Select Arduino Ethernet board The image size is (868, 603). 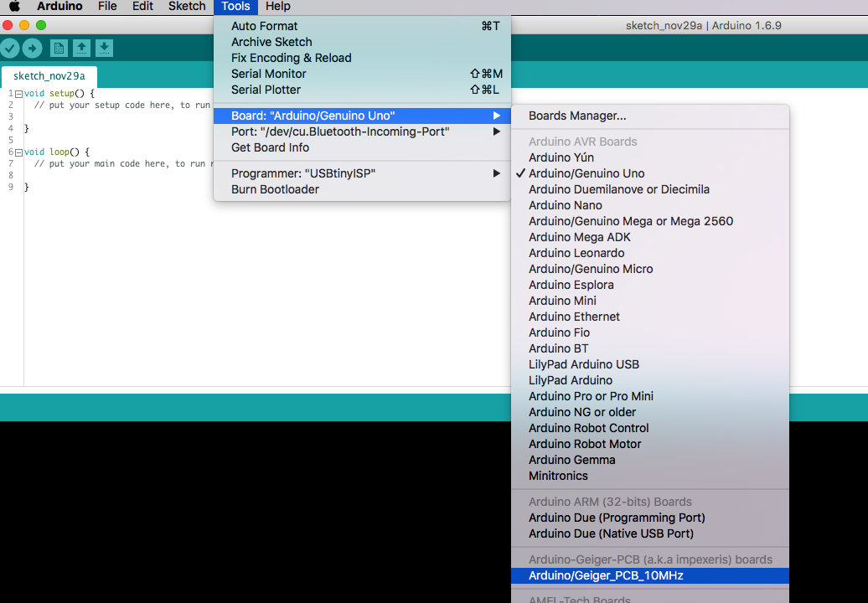tap(650, 317)
